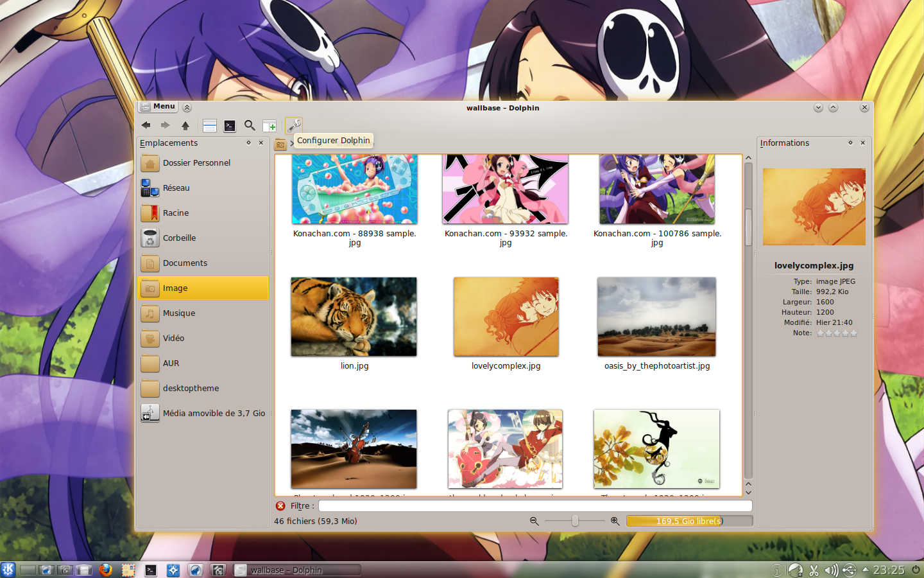
Task: Open the Vidéo place
Action: point(203,338)
